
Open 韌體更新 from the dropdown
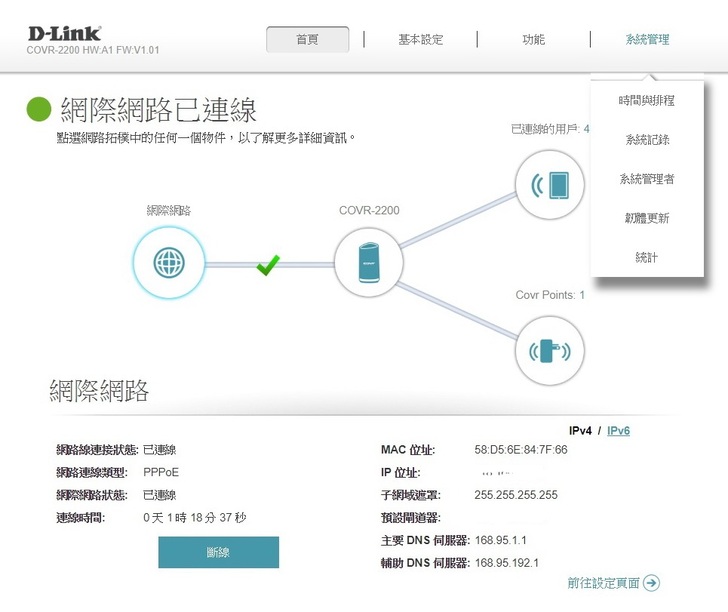coord(646,218)
